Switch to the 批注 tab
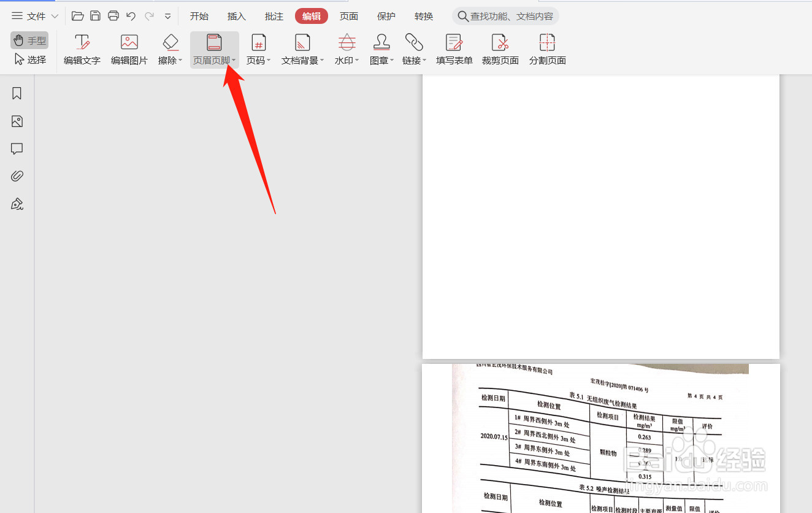 tap(274, 17)
